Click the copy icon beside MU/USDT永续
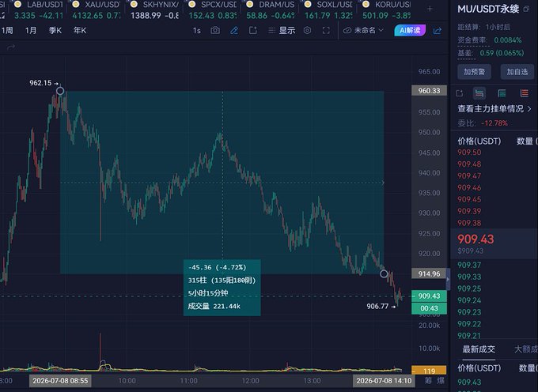Screen dimensions: 538x392 526,9
